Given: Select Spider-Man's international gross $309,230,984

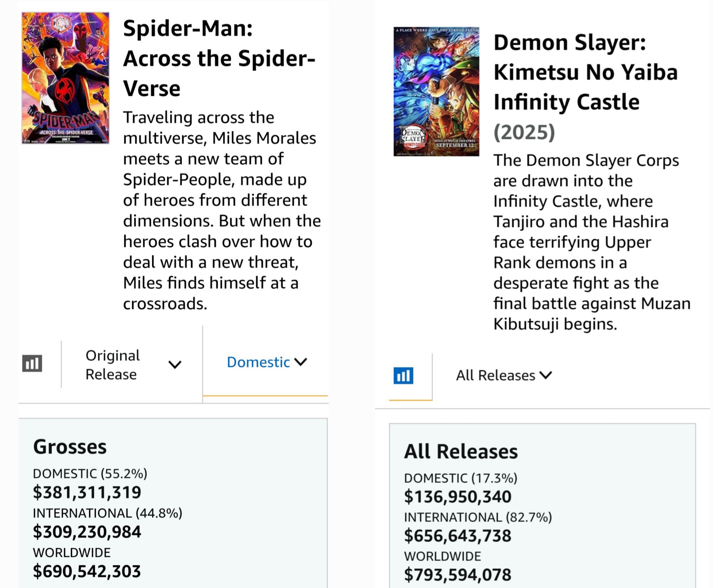Looking at the screenshot, I should coord(87,532).
